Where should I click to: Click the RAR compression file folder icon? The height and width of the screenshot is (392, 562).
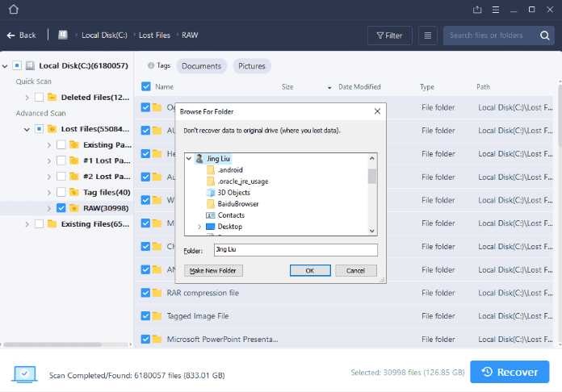pyautogui.click(x=157, y=293)
